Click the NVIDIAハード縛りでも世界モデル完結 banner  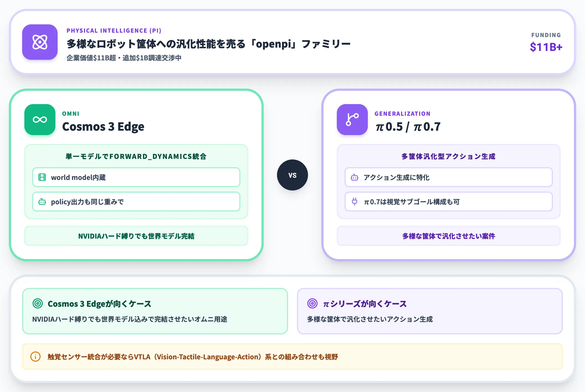pos(136,236)
